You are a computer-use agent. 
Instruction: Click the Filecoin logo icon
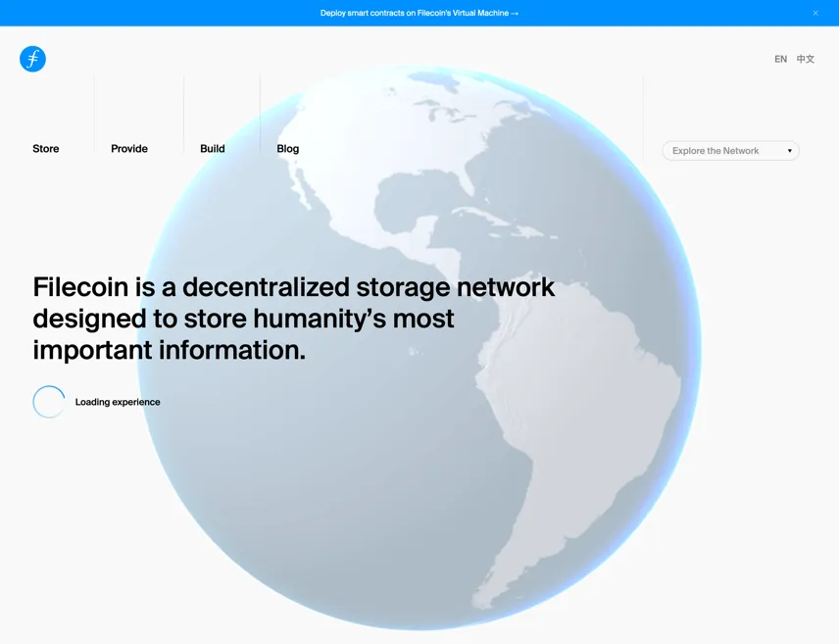[32, 59]
